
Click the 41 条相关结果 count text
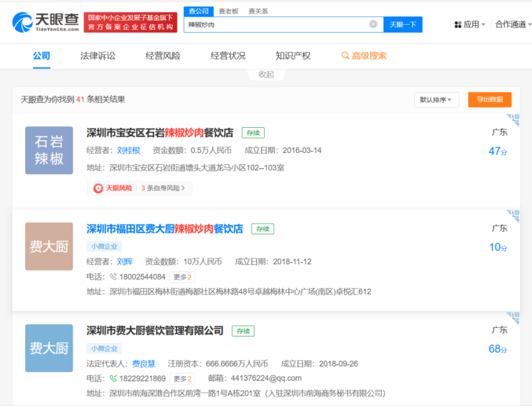100,100
